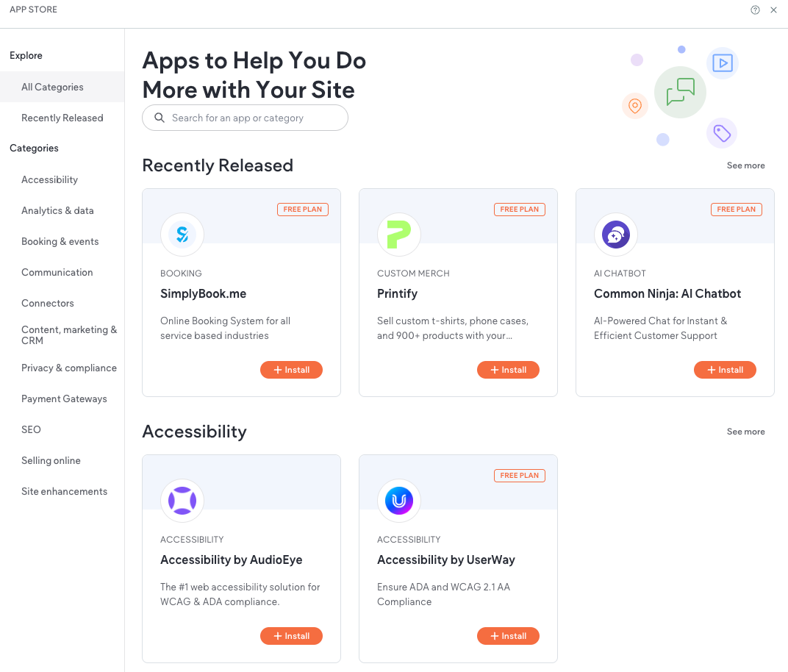Screen dimensions: 788x672
Task: Click the Common Ninja AI Chatbot logo
Action: click(615, 235)
